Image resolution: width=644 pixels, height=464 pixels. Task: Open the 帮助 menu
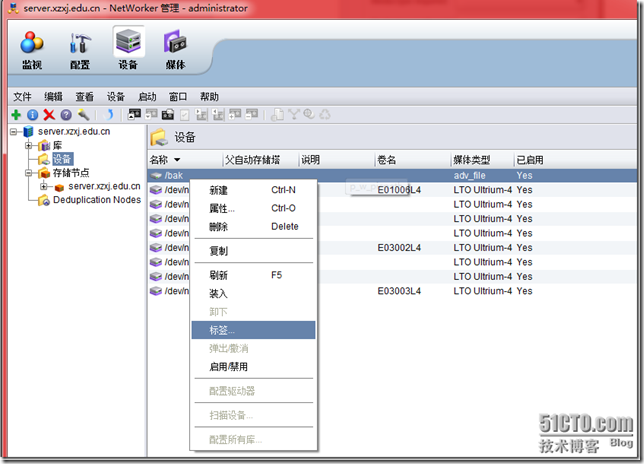[x=209, y=96]
